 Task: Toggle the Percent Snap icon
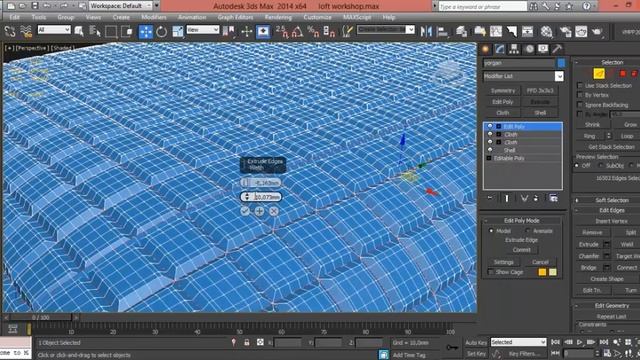[x=313, y=31]
